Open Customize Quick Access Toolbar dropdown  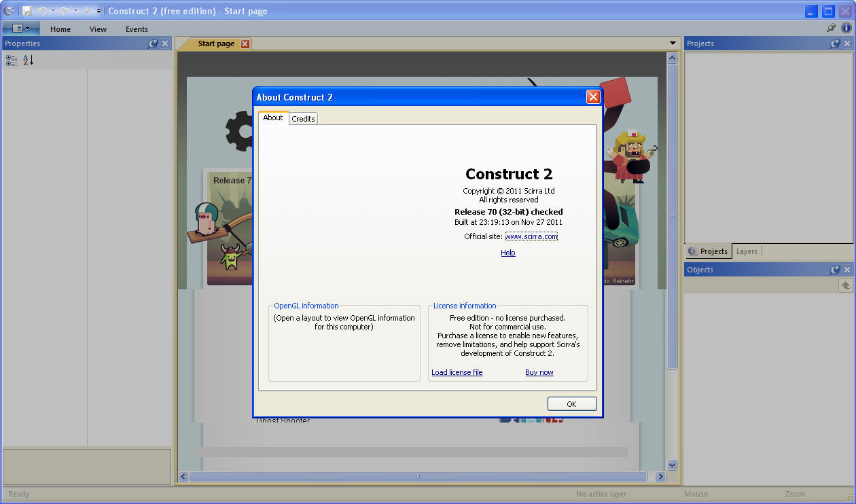pyautogui.click(x=99, y=11)
